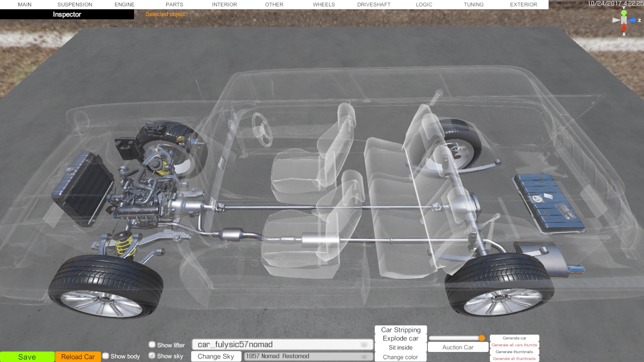
Task: Select the front left wheel in 3D view
Action: 105,286
